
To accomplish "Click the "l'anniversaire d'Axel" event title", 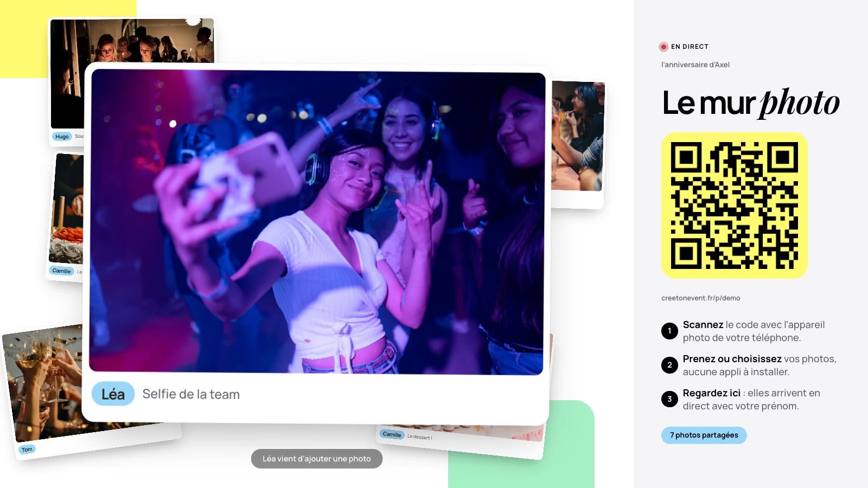I will point(695,65).
